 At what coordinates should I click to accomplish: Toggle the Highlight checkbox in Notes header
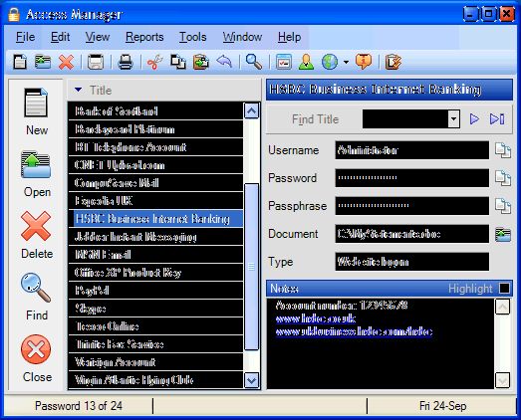(504, 289)
